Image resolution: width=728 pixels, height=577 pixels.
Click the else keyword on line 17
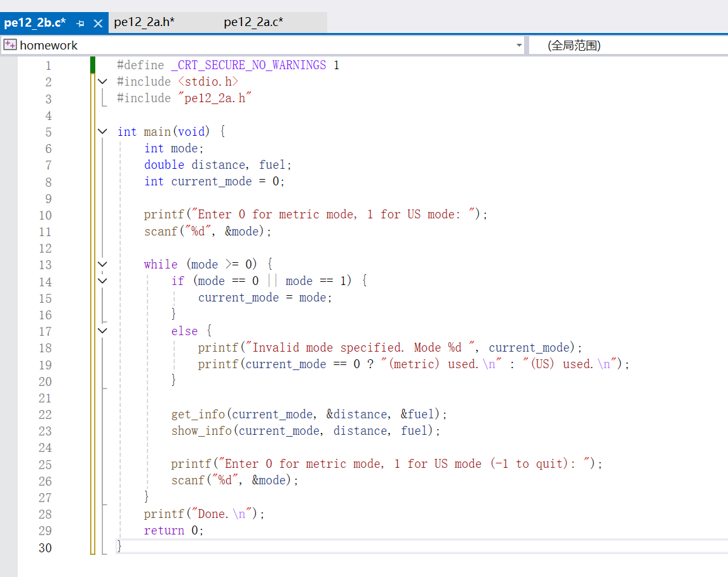184,331
